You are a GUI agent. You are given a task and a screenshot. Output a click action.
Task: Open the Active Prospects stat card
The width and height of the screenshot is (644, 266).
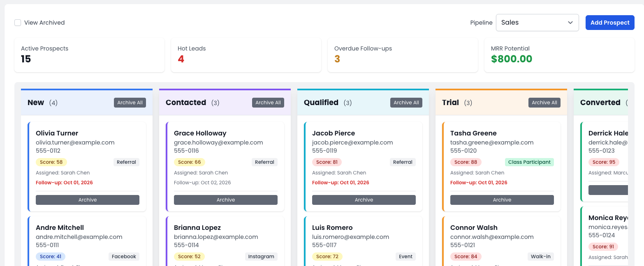(x=89, y=55)
